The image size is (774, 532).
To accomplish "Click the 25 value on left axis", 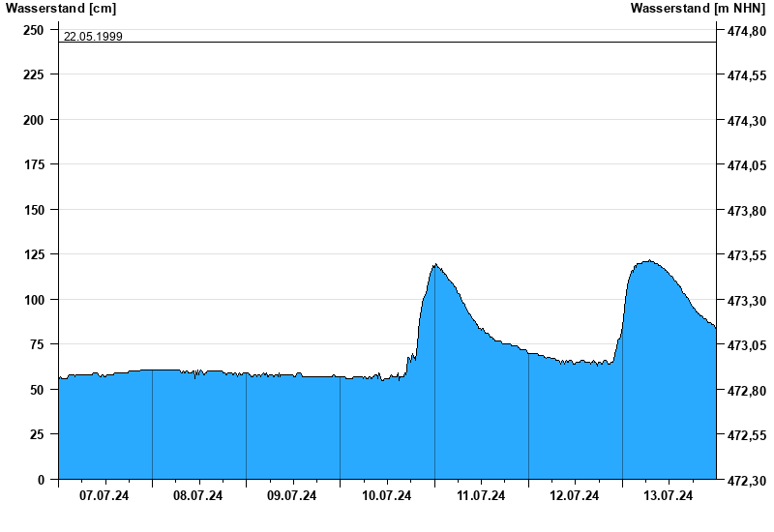I will click(37, 434).
